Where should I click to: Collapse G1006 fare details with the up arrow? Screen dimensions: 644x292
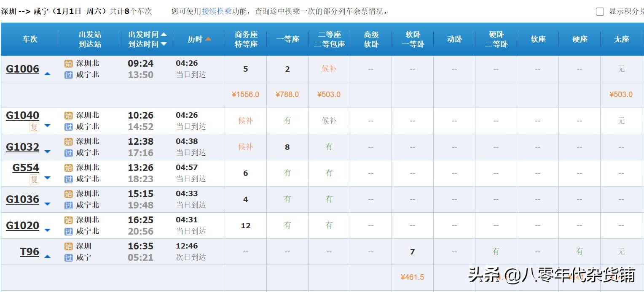(47, 74)
